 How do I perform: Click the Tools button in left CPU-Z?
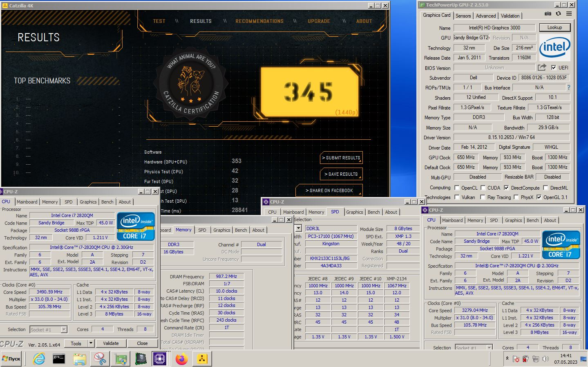tap(76, 343)
